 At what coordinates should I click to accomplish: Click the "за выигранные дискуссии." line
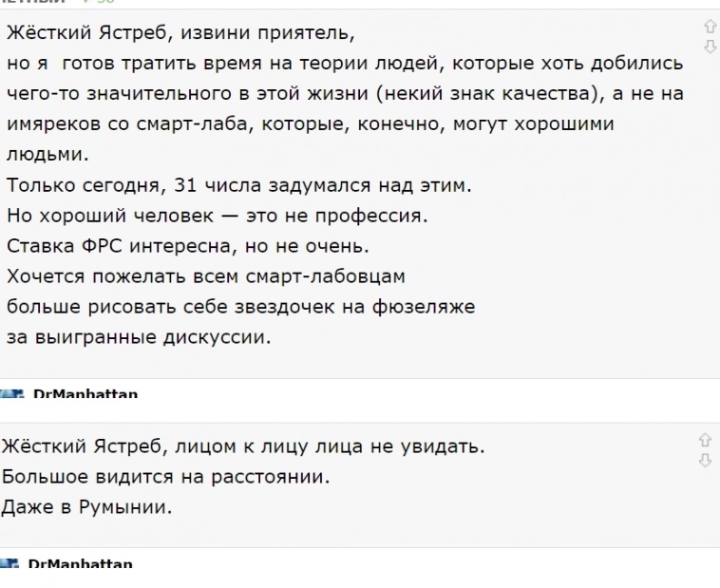tap(139, 338)
